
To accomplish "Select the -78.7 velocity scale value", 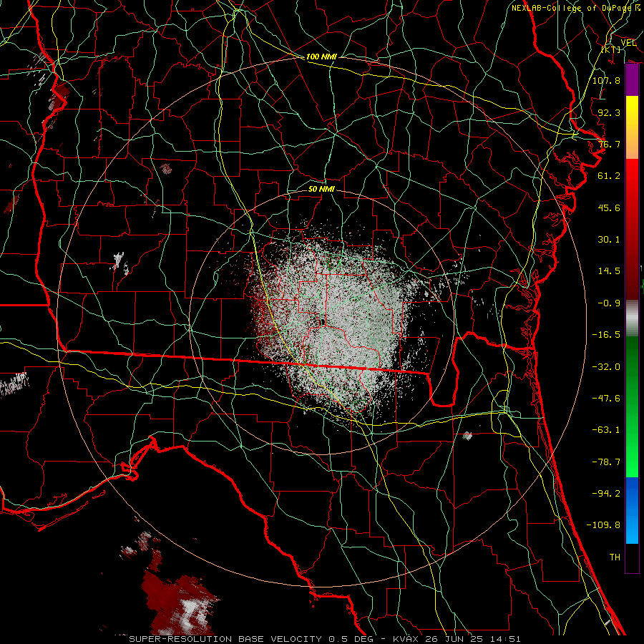I will [x=606, y=462].
